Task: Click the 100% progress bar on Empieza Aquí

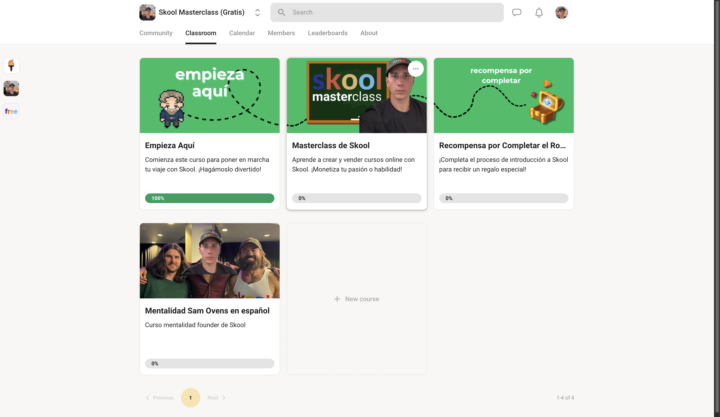Action: pos(209,198)
